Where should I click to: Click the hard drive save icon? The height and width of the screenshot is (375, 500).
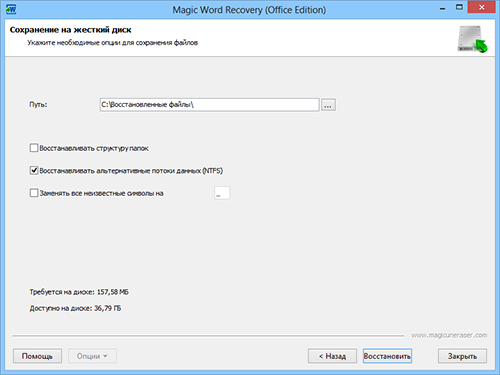(x=472, y=39)
